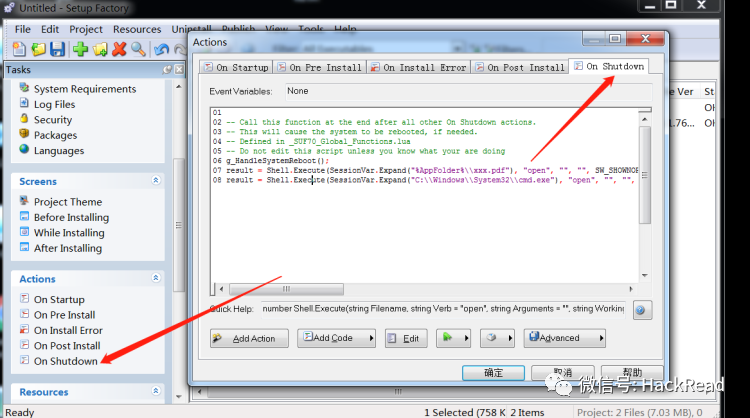Open Languages task item

click(x=58, y=150)
